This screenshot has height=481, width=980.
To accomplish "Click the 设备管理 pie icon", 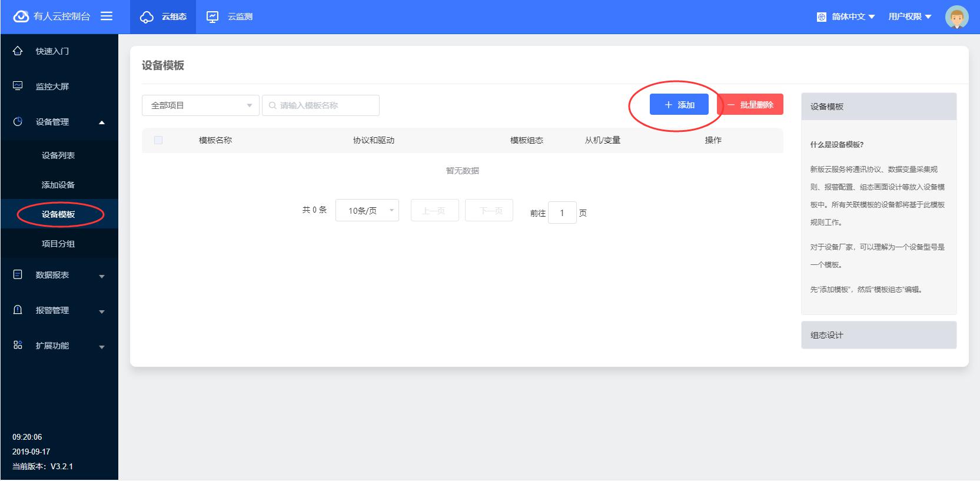I will [18, 121].
